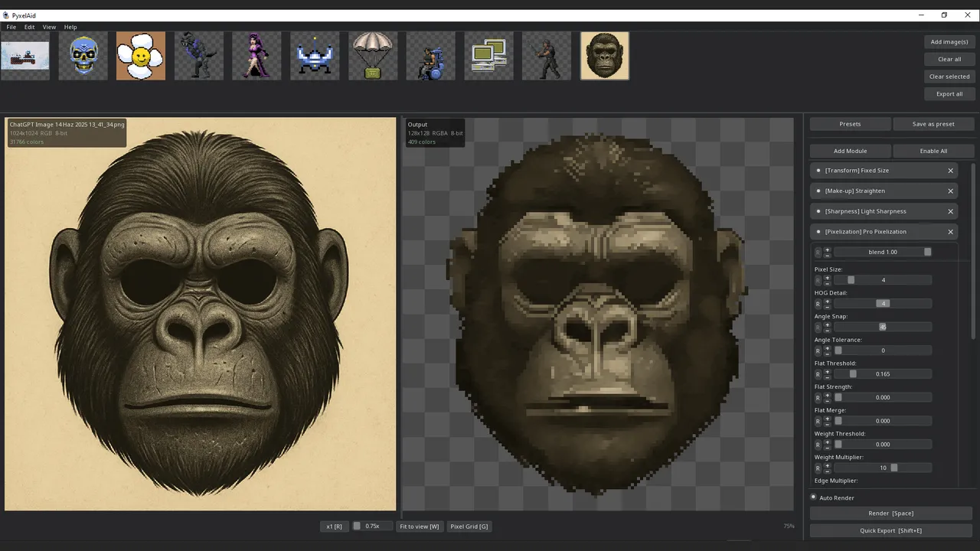The width and height of the screenshot is (980, 551).
Task: Expand the Straighten module header
Action: pos(884,191)
